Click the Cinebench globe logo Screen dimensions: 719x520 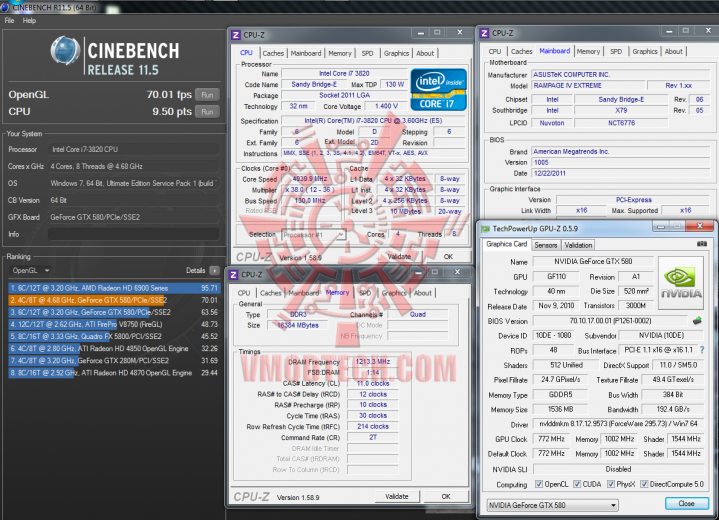[x=65, y=50]
